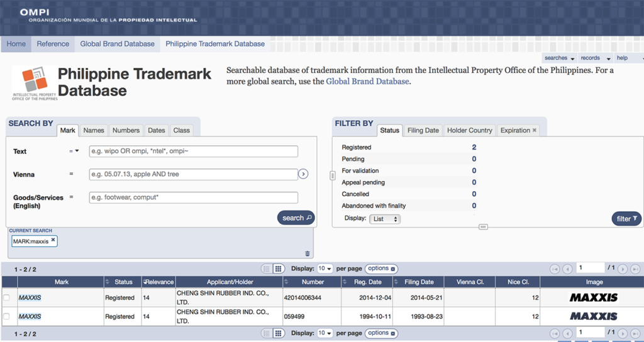Open the second MAXXIS mark link
This screenshot has width=644, height=342.
point(30,317)
